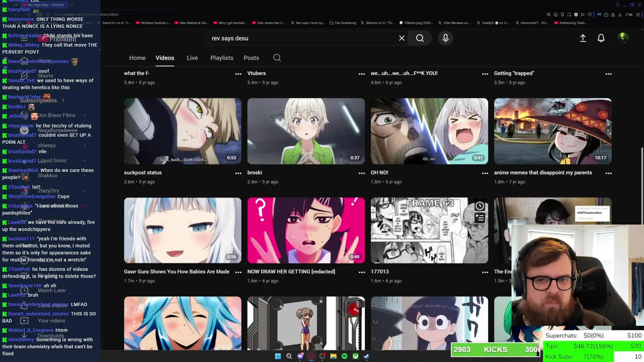
Task: Switch to the Live tab
Action: point(192,58)
